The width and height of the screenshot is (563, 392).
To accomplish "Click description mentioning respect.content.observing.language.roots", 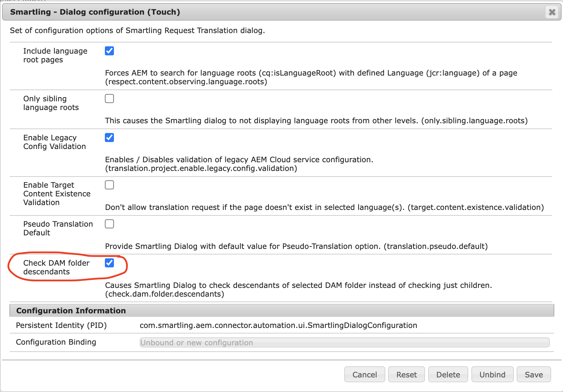I will coord(311,77).
